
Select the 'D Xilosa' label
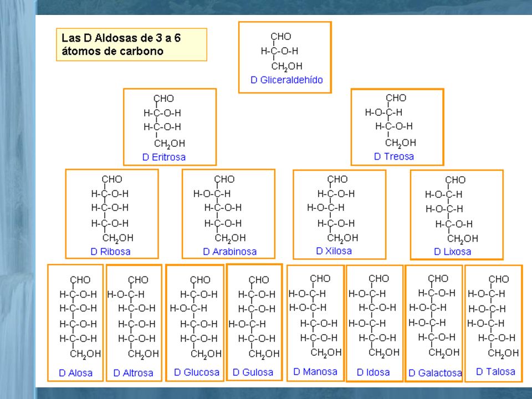tap(334, 250)
